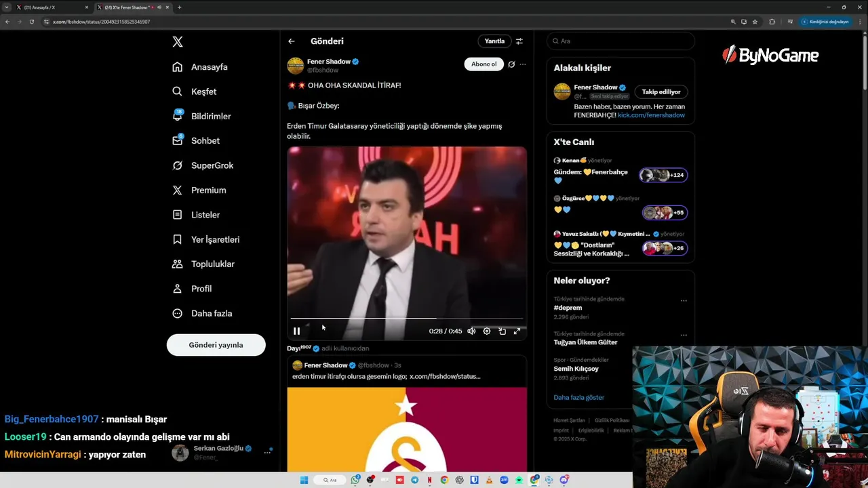Open Discord from taskbar
868x488 pixels.
tap(564, 480)
